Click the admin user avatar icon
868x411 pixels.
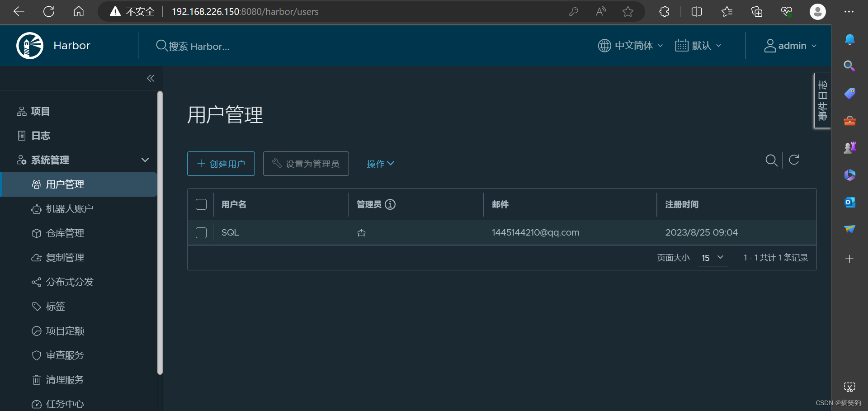click(770, 45)
